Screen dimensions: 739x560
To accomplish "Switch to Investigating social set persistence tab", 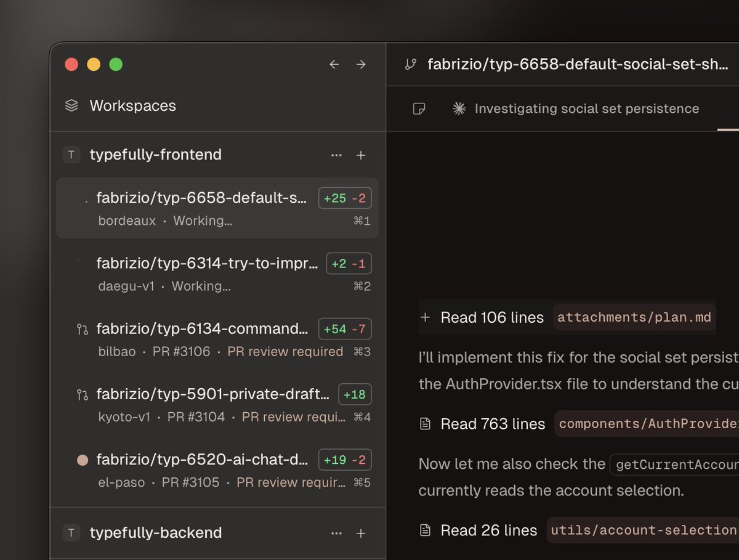I will 575,109.
